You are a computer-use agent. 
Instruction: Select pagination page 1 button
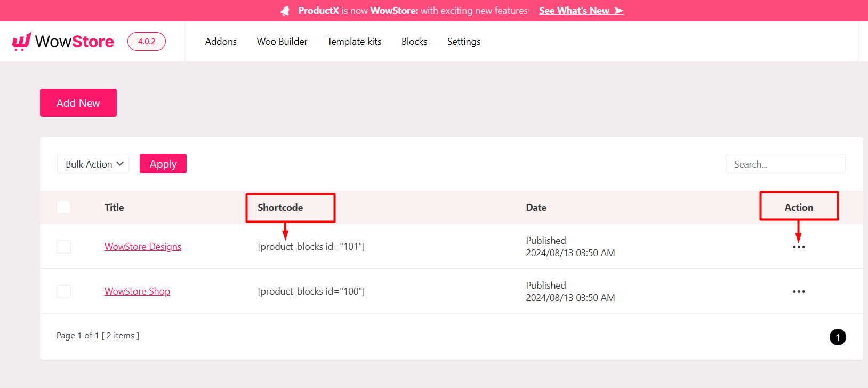pos(838,337)
